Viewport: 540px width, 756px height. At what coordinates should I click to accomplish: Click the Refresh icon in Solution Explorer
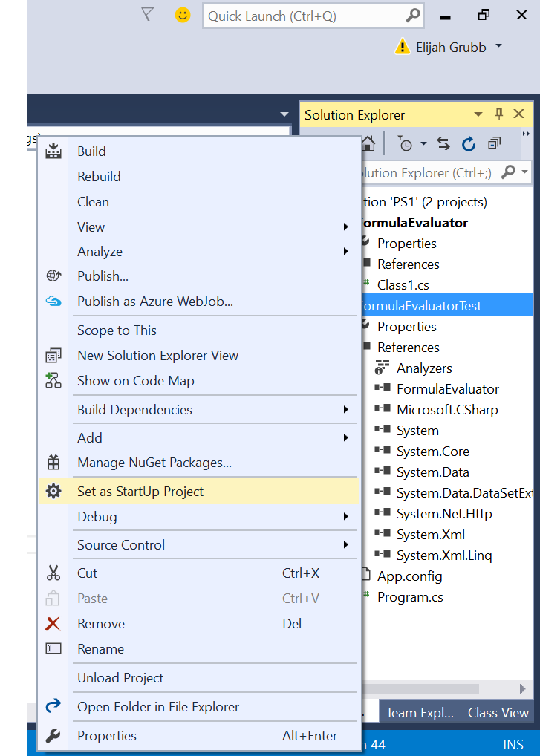(x=468, y=144)
